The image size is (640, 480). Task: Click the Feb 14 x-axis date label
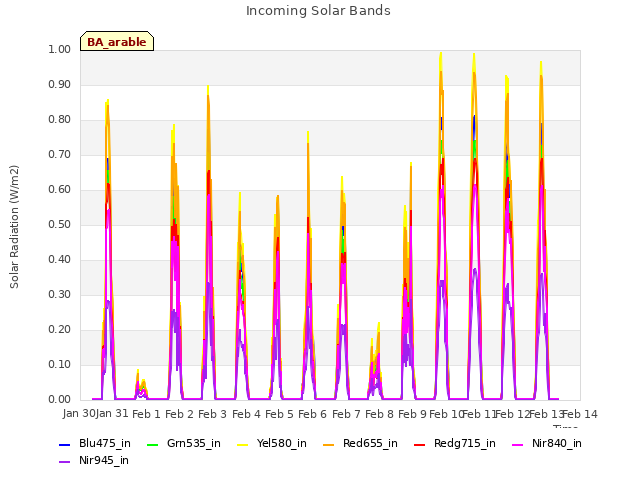click(580, 414)
